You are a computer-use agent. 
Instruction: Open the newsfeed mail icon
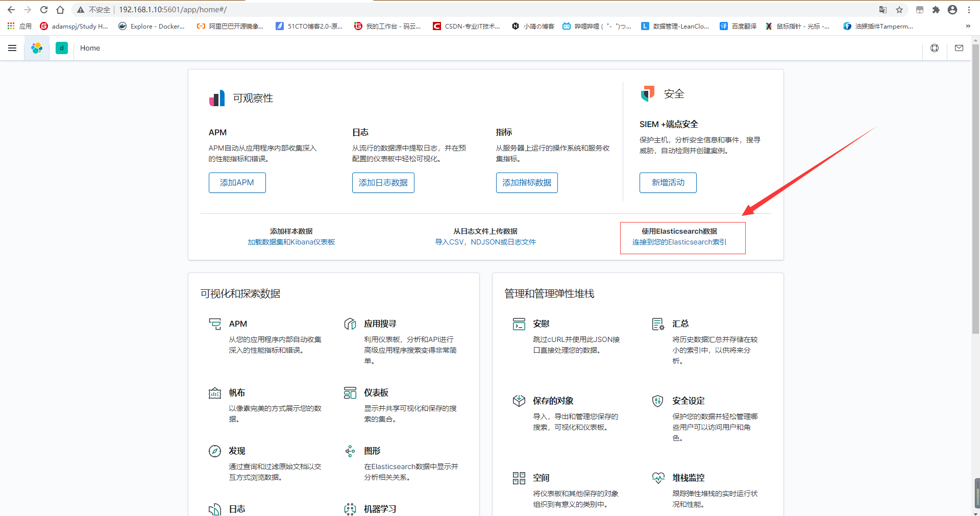959,48
